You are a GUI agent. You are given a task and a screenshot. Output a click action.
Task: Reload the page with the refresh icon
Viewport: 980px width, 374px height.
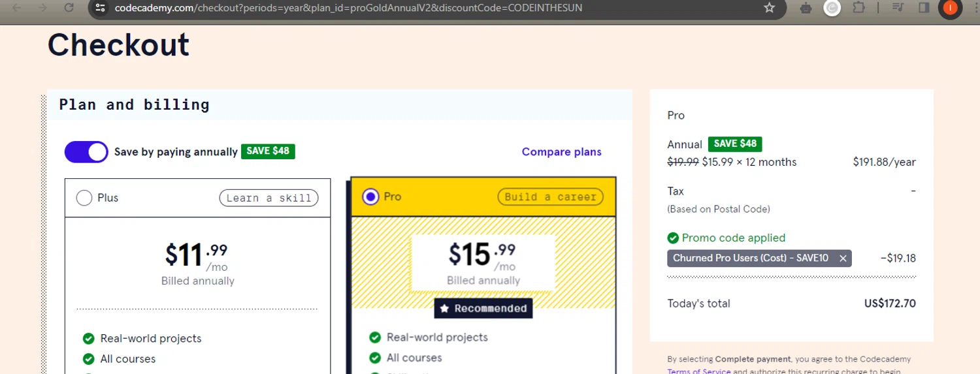click(x=69, y=8)
